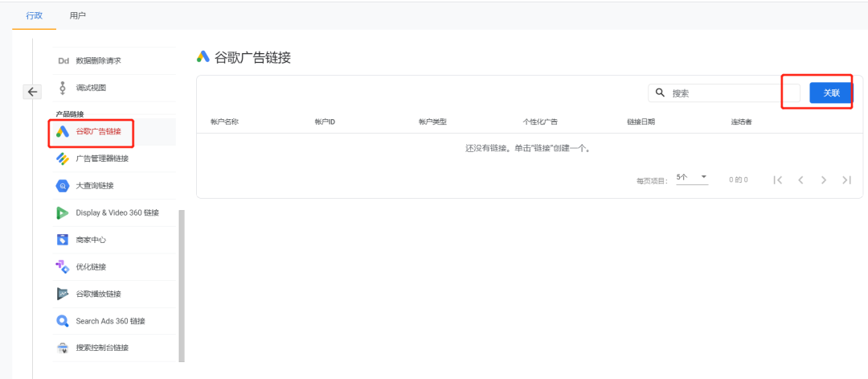Switch to the 用户 tab

click(78, 15)
